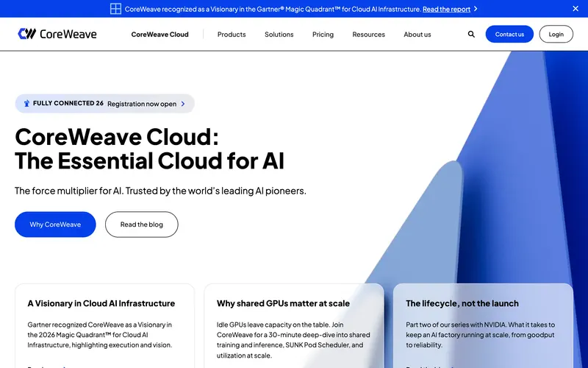The height and width of the screenshot is (368, 588).
Task: Follow the Read the report link
Action: coord(446,9)
